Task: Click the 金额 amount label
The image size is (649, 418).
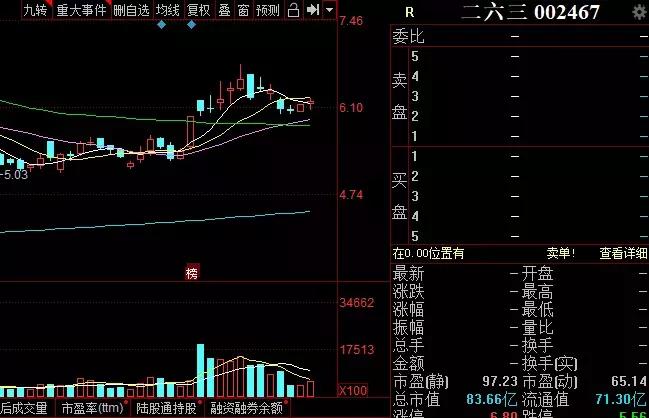Action: coord(408,363)
